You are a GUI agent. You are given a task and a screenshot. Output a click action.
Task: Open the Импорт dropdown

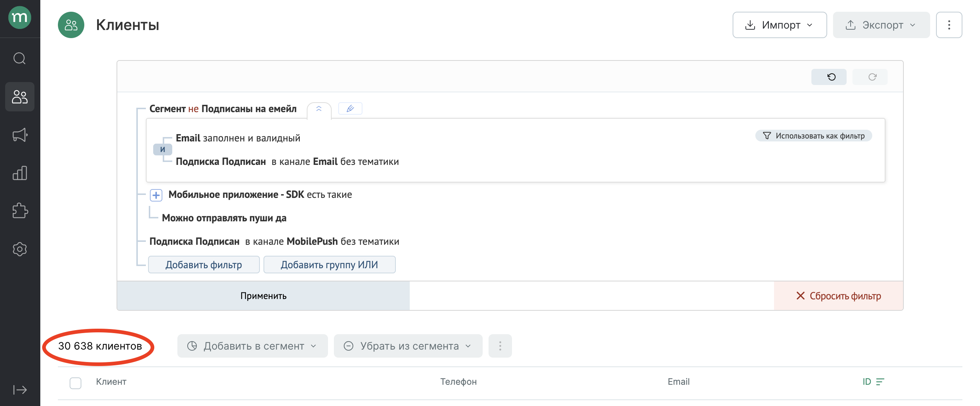[x=780, y=25]
